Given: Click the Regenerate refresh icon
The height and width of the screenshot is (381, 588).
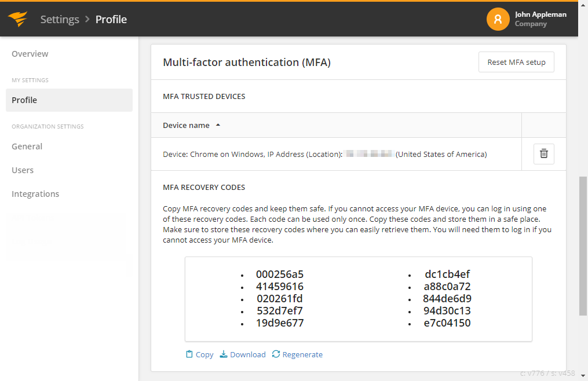Looking at the screenshot, I should 276,354.
